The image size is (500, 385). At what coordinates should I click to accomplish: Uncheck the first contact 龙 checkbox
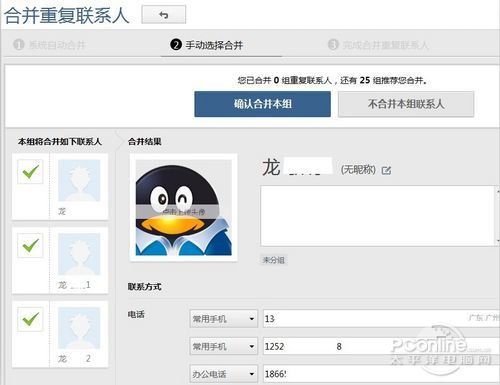click(30, 172)
